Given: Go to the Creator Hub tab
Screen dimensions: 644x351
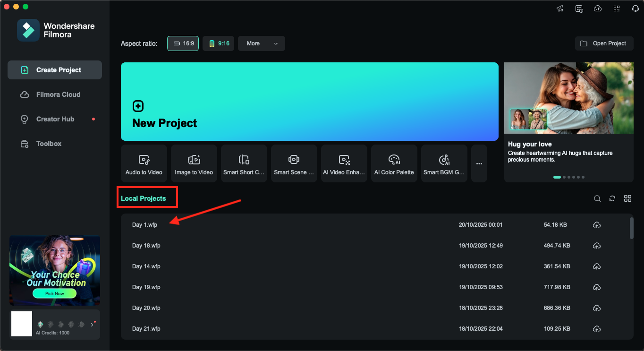Looking at the screenshot, I should tap(54, 119).
